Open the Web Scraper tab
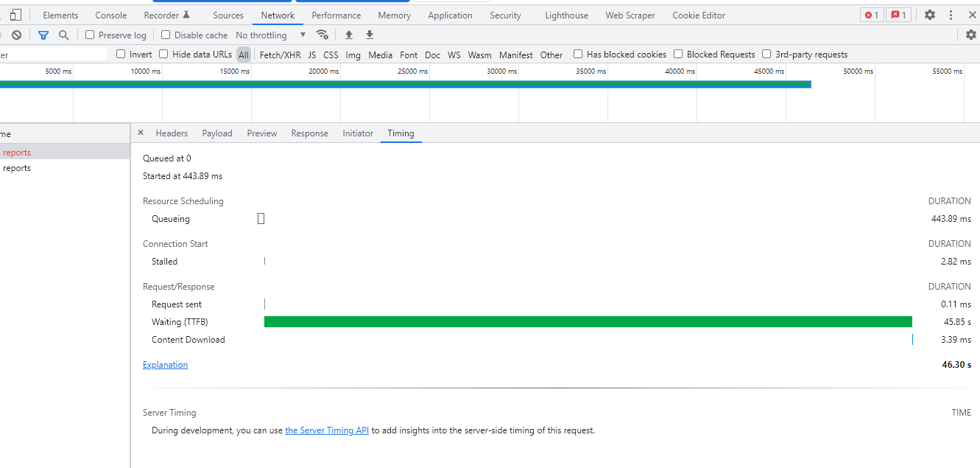The width and height of the screenshot is (980, 468). click(x=630, y=15)
